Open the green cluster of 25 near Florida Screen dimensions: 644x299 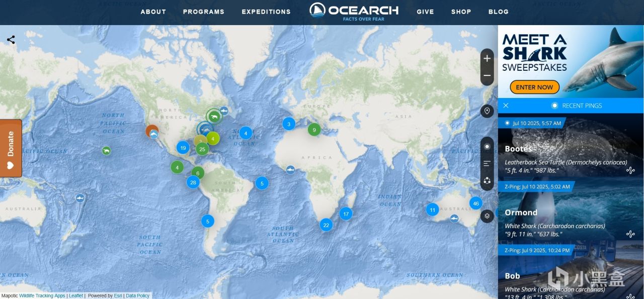click(202, 149)
